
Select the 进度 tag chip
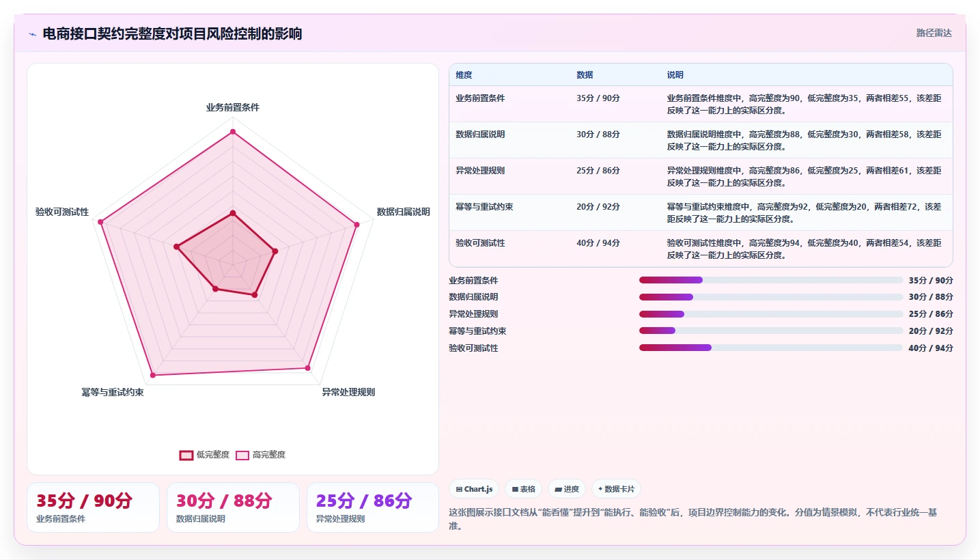coord(567,489)
